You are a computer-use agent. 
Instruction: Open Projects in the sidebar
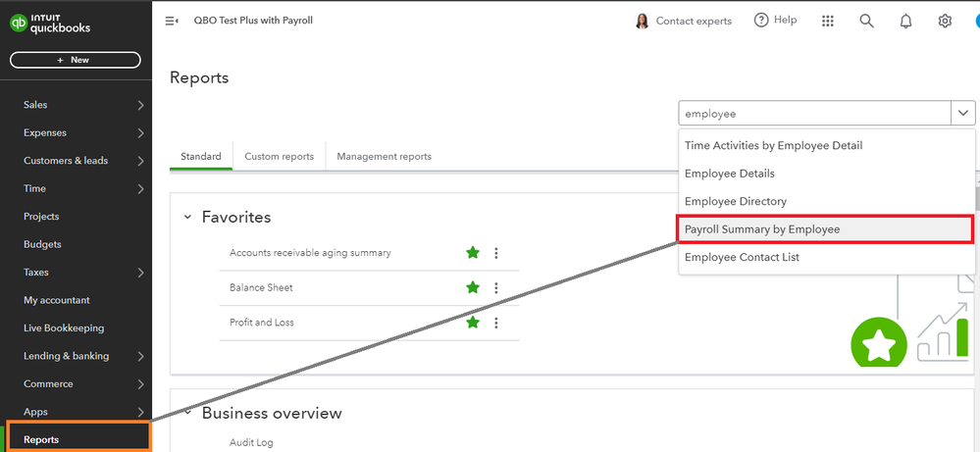(x=41, y=217)
